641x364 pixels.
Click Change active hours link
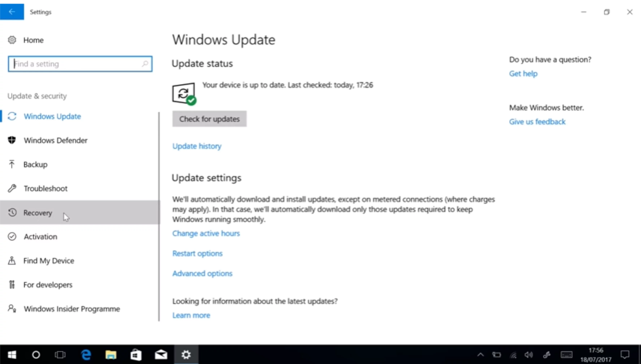[206, 233]
